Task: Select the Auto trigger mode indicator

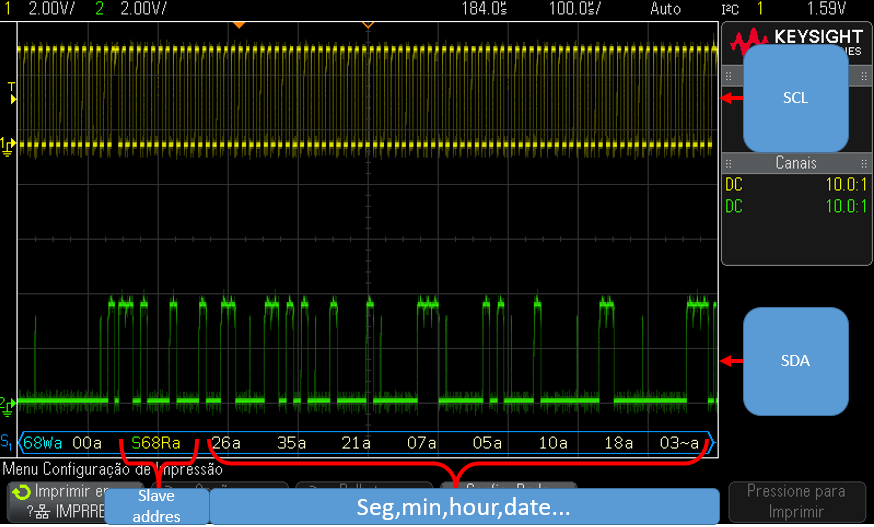Action: coord(666,8)
